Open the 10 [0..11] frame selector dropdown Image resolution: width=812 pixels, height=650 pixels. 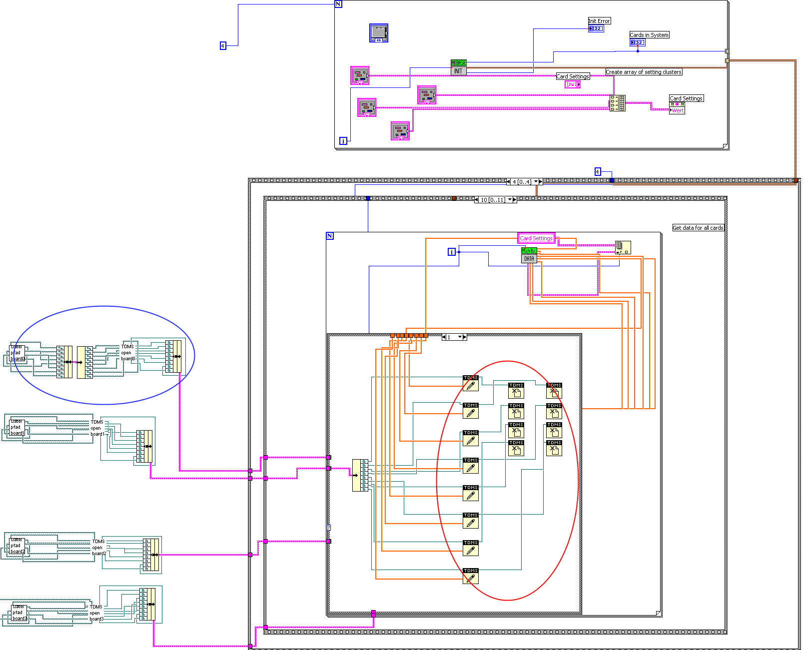[x=510, y=200]
